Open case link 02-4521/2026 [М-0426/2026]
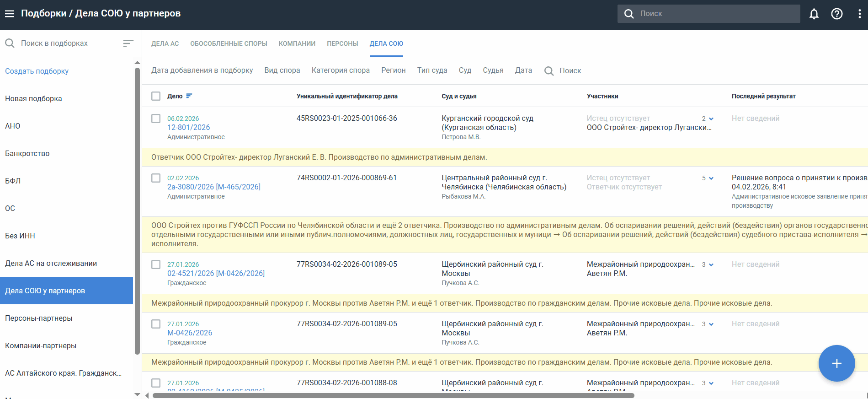 coord(216,273)
